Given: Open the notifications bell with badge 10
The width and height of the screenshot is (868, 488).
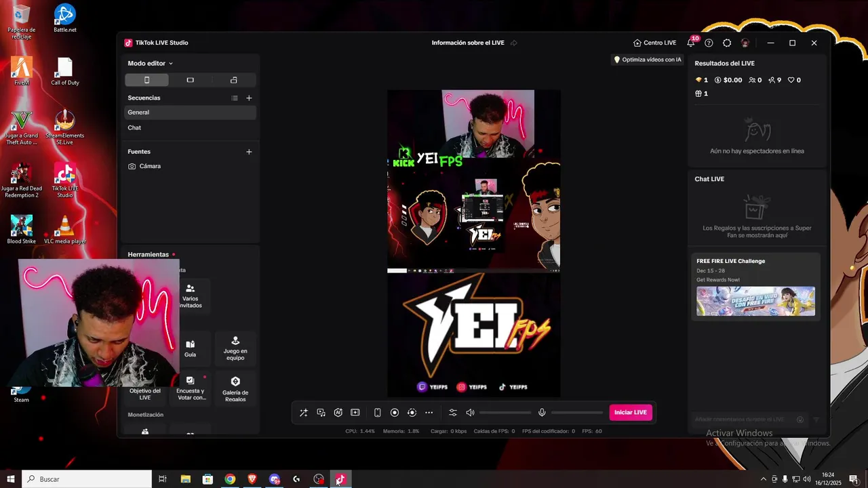Looking at the screenshot, I should (x=691, y=43).
